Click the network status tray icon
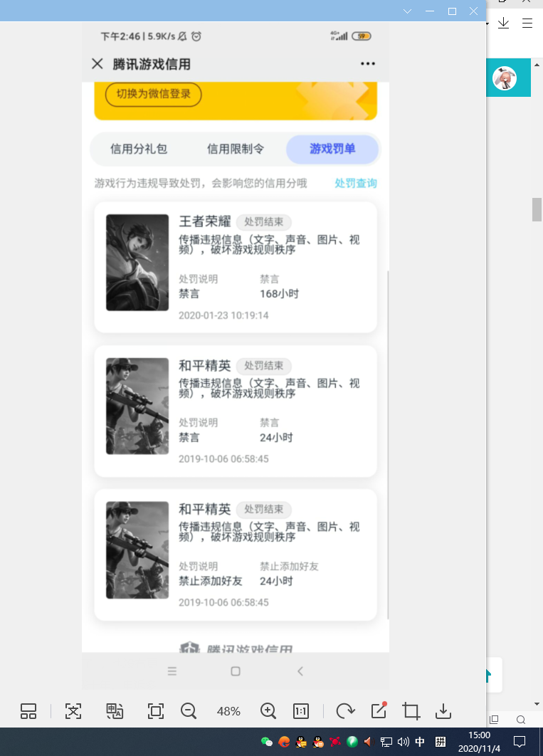 point(386,742)
